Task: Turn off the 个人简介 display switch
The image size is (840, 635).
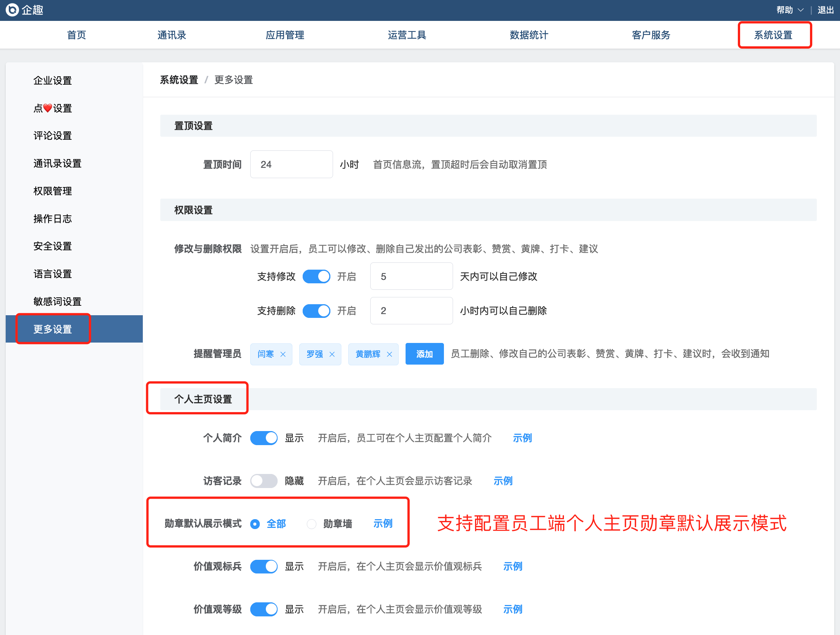Action: click(x=264, y=438)
